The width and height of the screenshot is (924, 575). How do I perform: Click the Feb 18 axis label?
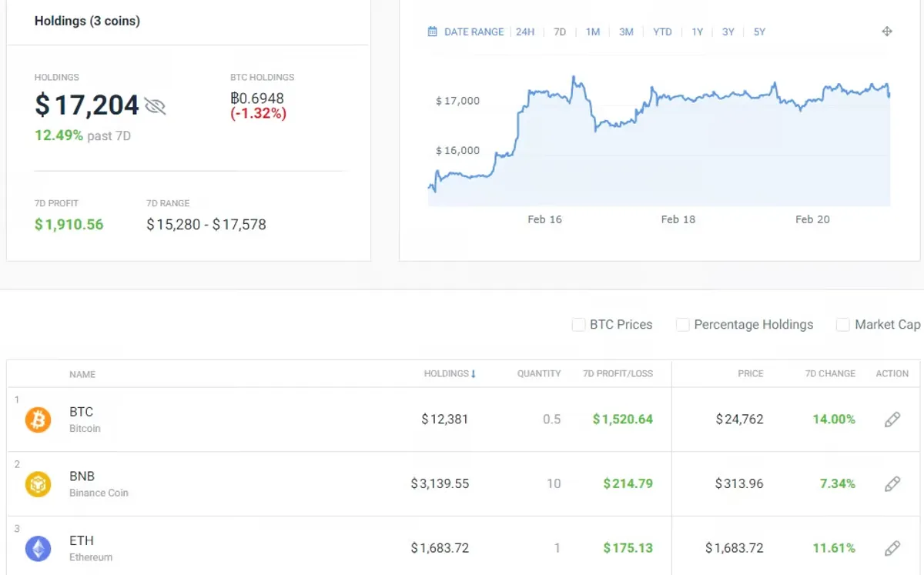(678, 219)
